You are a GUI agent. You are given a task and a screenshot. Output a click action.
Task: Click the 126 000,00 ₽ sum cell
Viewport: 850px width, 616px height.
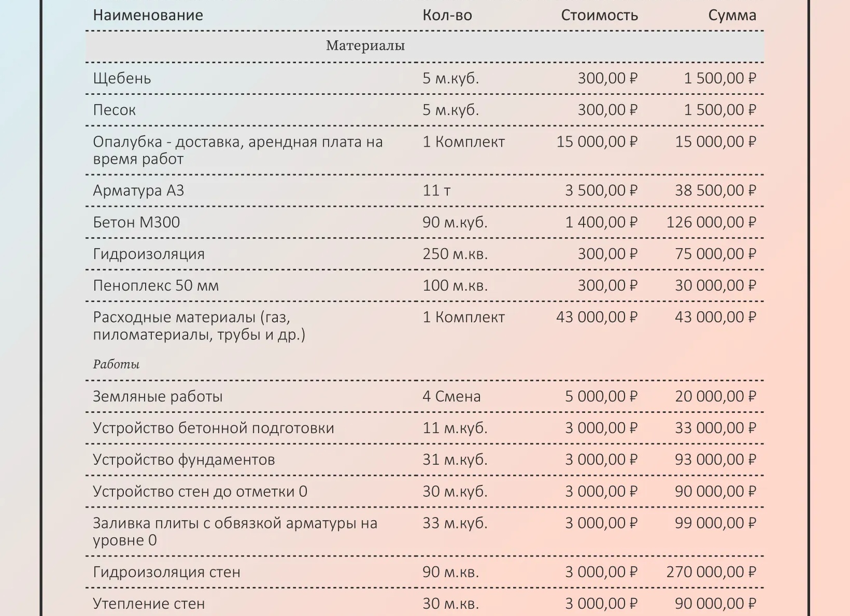711,222
